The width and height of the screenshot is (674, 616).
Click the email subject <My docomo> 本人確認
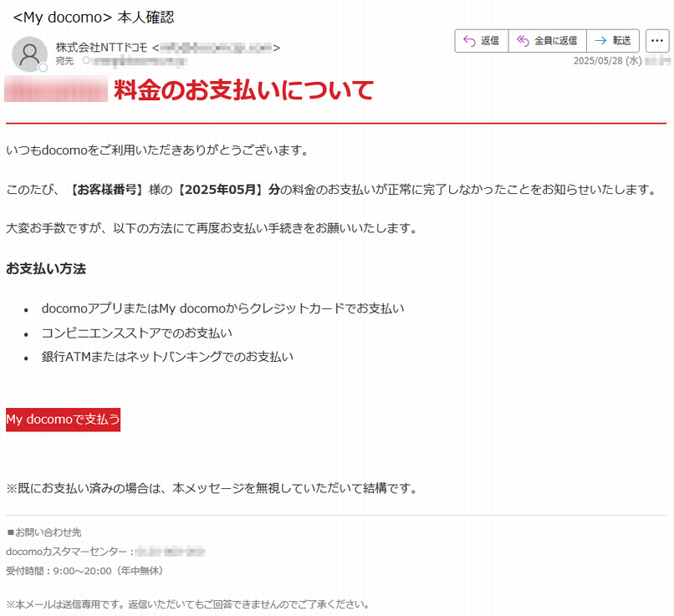click(94, 18)
